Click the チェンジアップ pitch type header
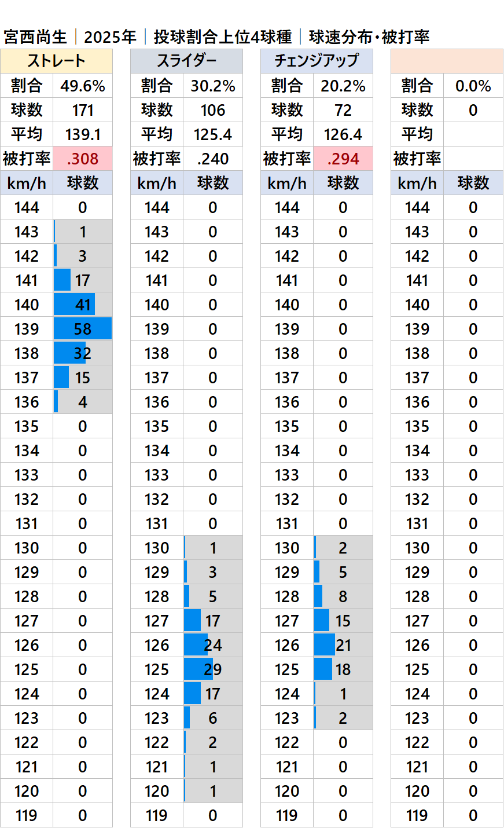 tap(317, 61)
